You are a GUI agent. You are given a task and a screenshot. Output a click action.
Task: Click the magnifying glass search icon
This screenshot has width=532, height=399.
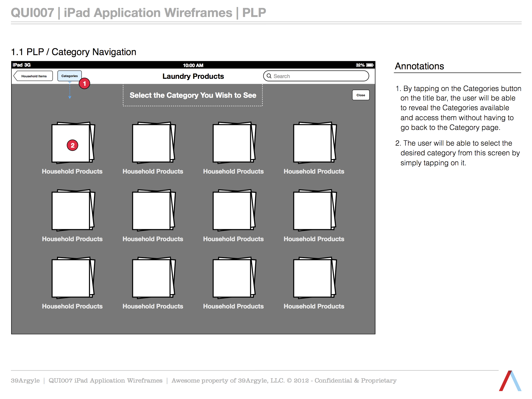(269, 76)
